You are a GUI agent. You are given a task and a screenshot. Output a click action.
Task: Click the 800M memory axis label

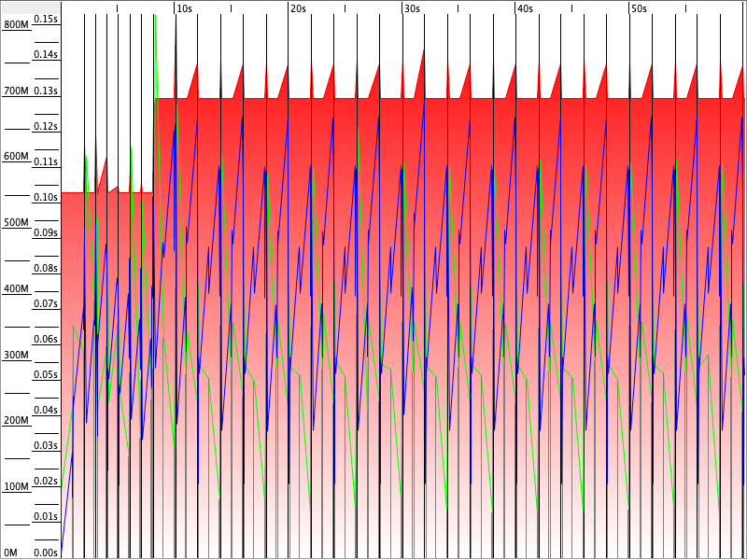click(17, 25)
